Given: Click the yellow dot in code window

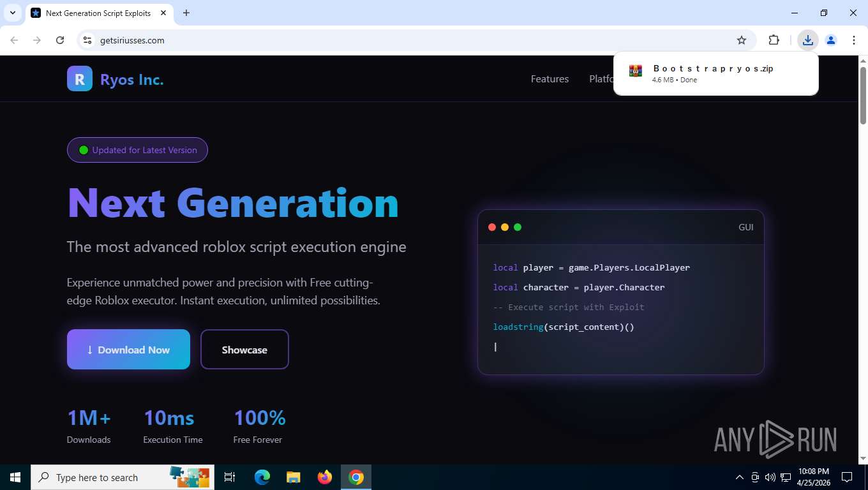Looking at the screenshot, I should (x=505, y=227).
